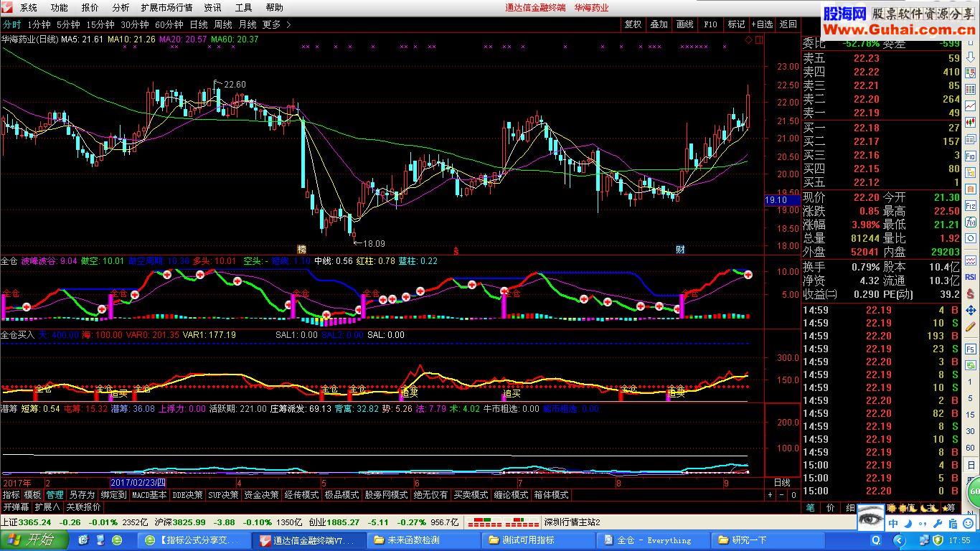Select the pencil drawing tool icon

pyautogui.click(x=971, y=326)
